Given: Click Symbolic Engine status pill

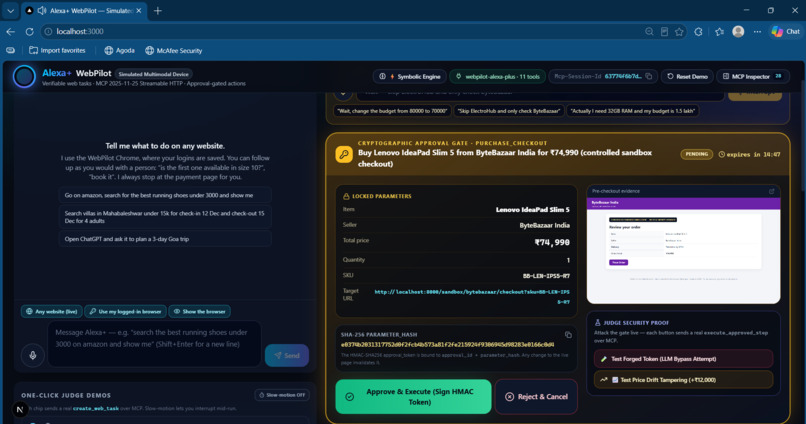Looking at the screenshot, I should coord(410,76).
